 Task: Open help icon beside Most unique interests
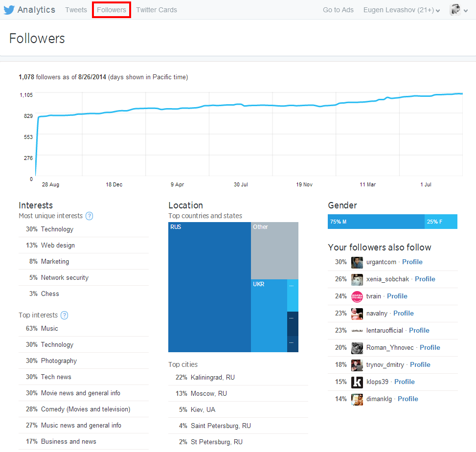click(x=89, y=216)
